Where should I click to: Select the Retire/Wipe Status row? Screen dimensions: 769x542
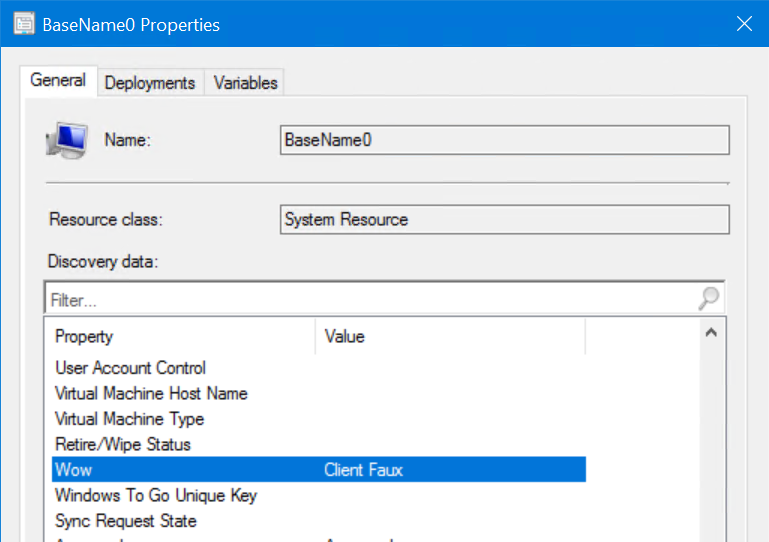tap(122, 445)
